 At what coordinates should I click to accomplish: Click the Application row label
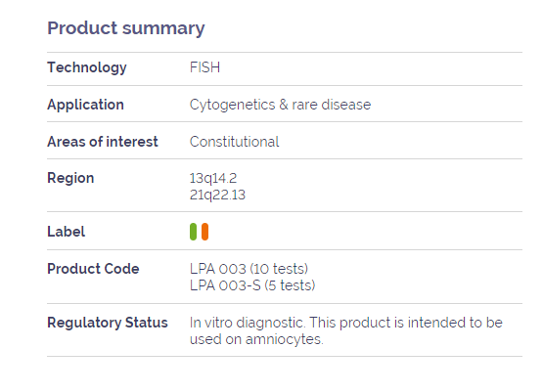[x=85, y=105]
